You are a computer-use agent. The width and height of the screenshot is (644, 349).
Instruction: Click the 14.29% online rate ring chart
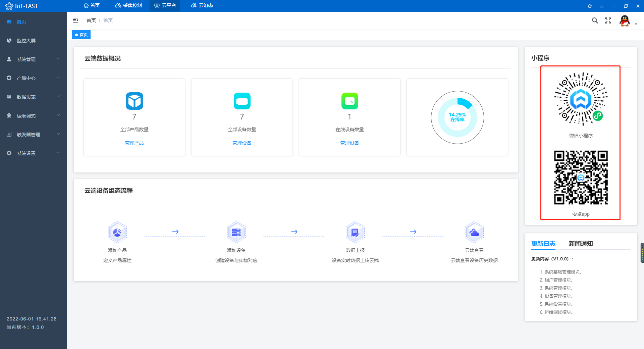458,117
